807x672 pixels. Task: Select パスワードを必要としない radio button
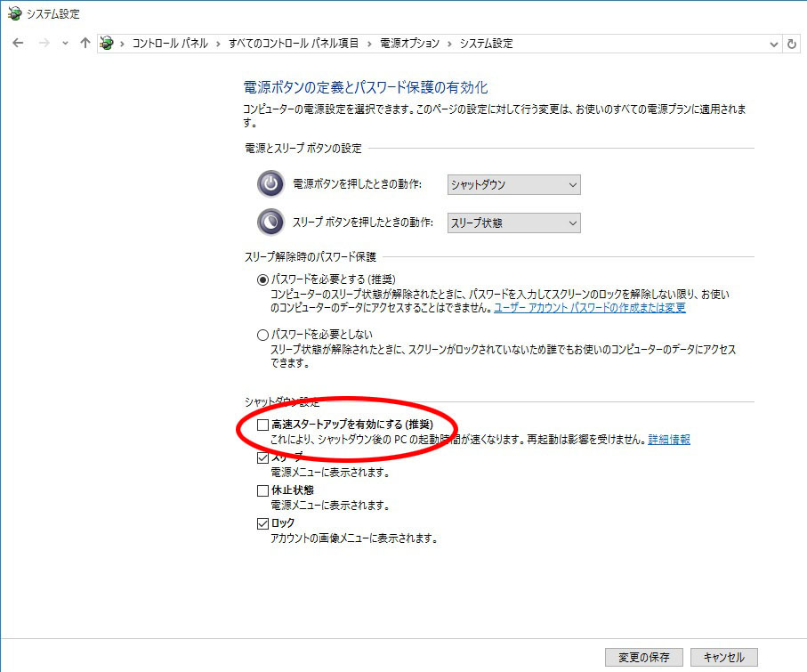262,335
